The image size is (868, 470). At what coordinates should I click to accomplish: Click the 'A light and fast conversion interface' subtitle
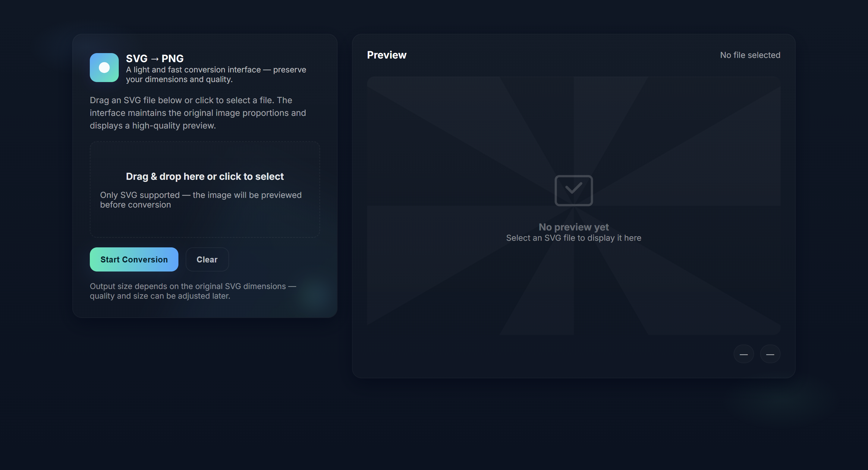[216, 74]
